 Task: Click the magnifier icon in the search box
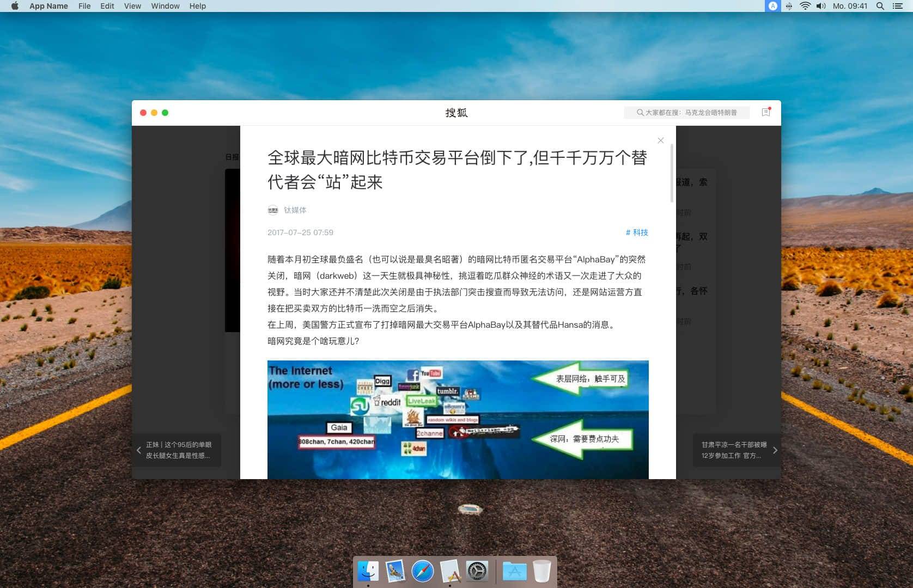pos(640,113)
